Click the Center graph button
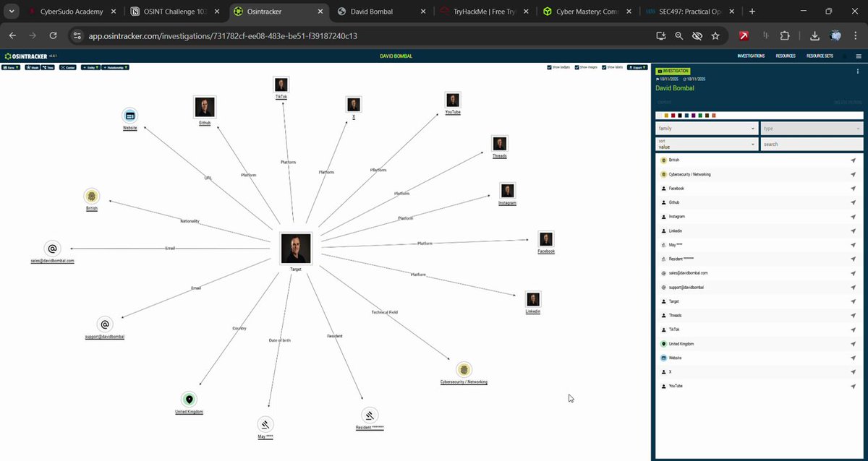Viewport: 868px width, 461px height. tap(68, 67)
